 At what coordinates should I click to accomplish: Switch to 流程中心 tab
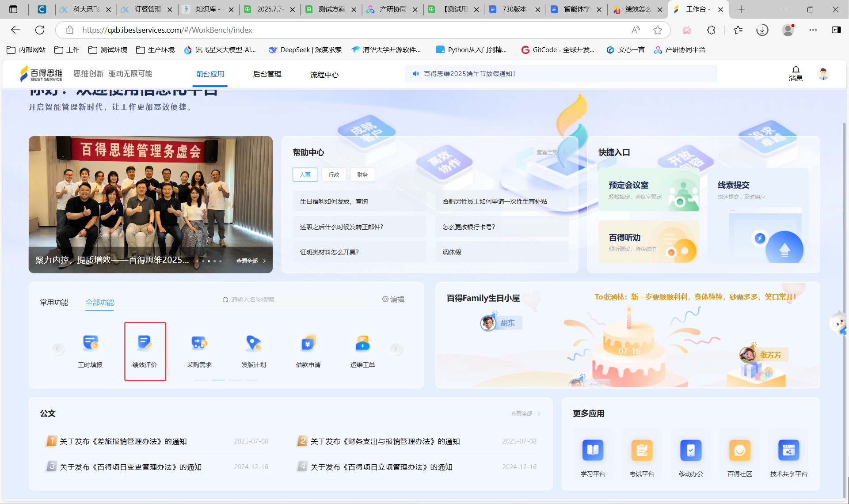[x=324, y=75]
